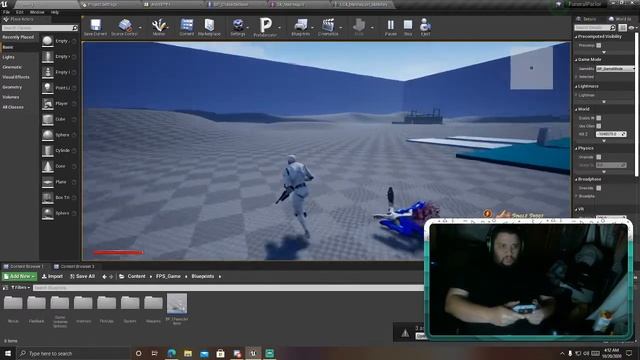Click the Save Current toolbar icon
The image size is (640, 360).
[96, 25]
